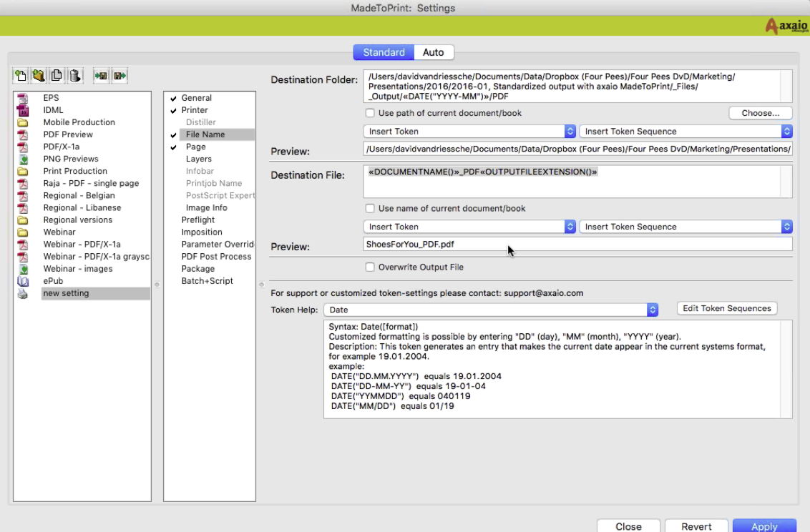Click the Revert button
Image resolution: width=810 pixels, height=532 pixels.
[696, 526]
